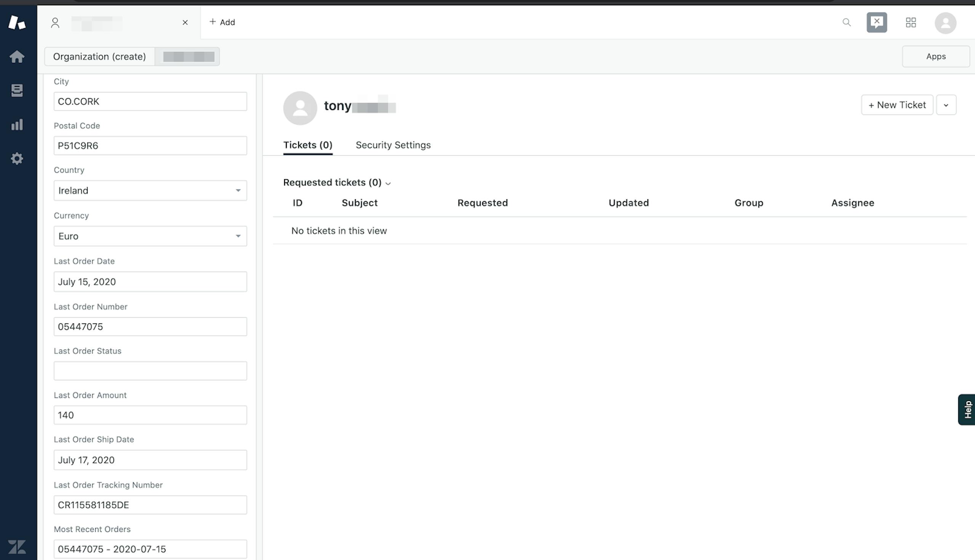
Task: Open the Zendesk products grid icon
Action: point(911,22)
